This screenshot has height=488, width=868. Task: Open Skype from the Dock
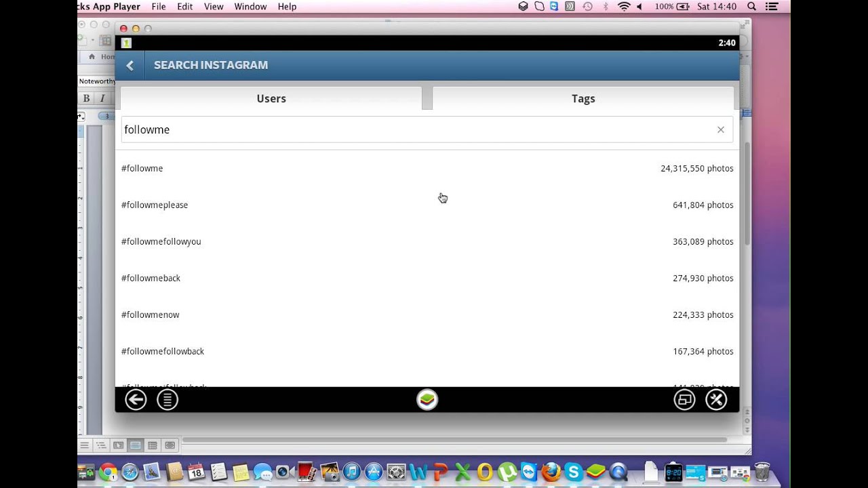[573, 472]
